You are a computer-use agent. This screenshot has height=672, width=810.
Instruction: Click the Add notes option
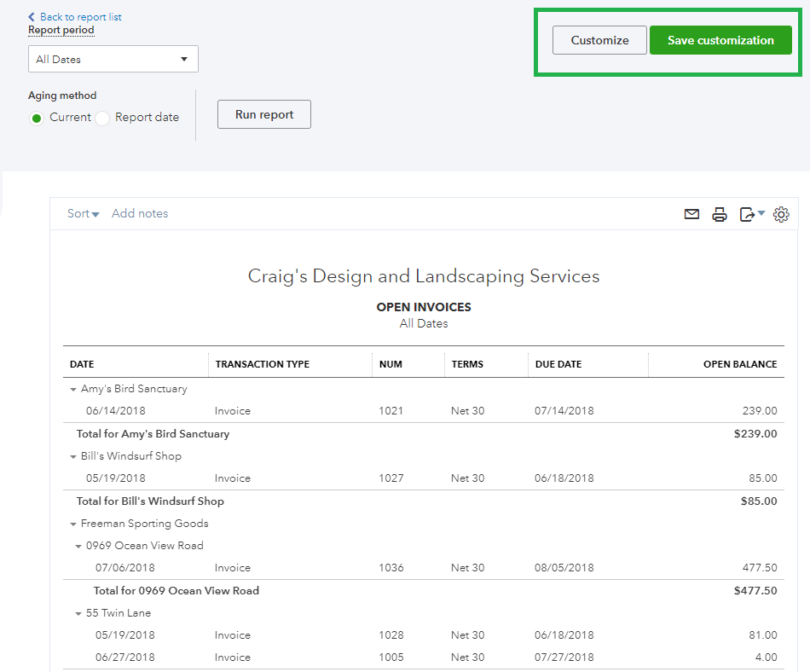(x=140, y=213)
